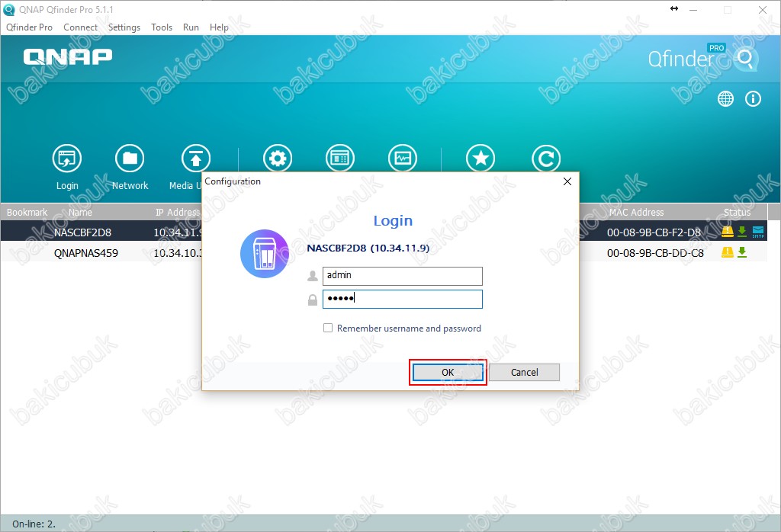This screenshot has width=781, height=532.
Task: Click the On-line: 2. status text
Action: coord(34,524)
